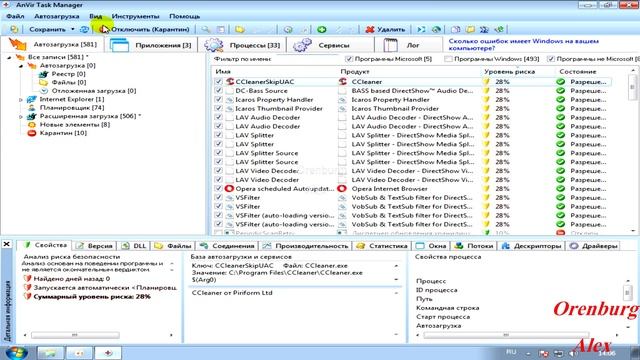Image resolution: width=640 pixels, height=360 pixels.
Task: Click green status icon in CCleanerSkipUAC row
Action: [x=561, y=82]
